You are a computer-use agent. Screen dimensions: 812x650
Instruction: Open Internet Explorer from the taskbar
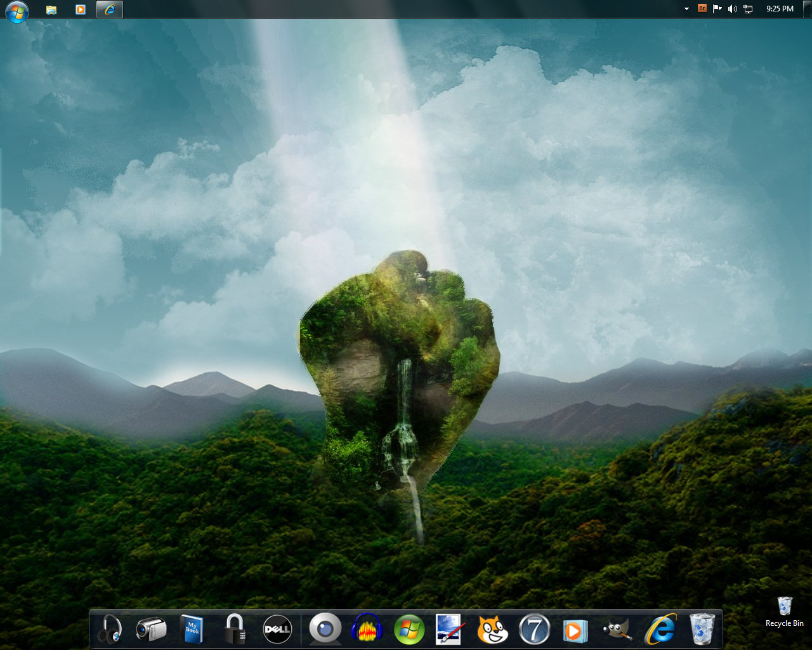point(109,9)
